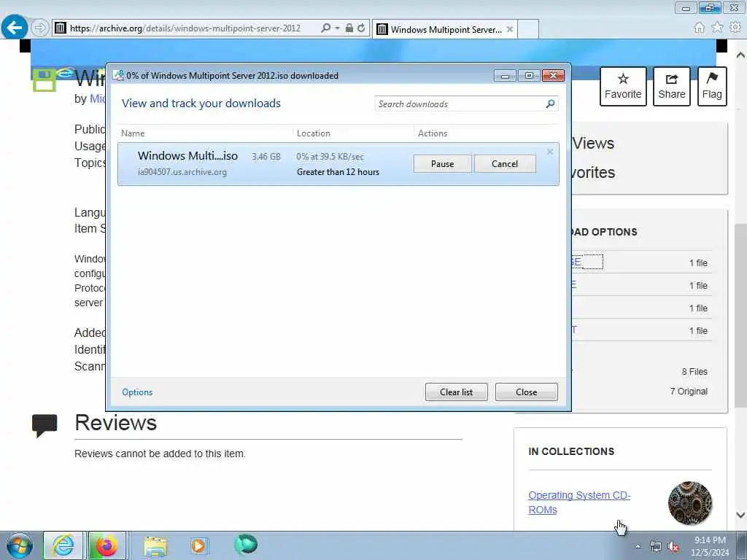The image size is (747, 560).
Task: Minimize the downloads dialog window
Action: click(505, 75)
